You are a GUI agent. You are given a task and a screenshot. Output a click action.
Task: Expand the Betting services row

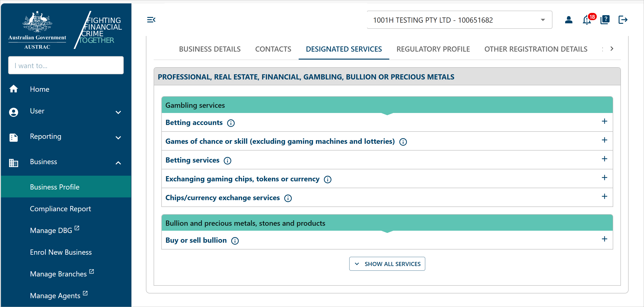click(x=605, y=159)
